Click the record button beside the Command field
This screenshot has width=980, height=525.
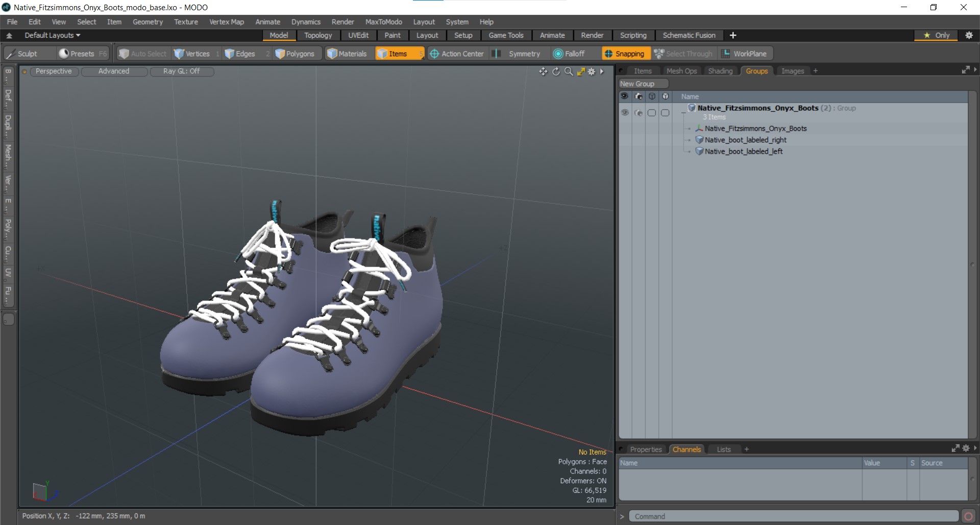(968, 516)
